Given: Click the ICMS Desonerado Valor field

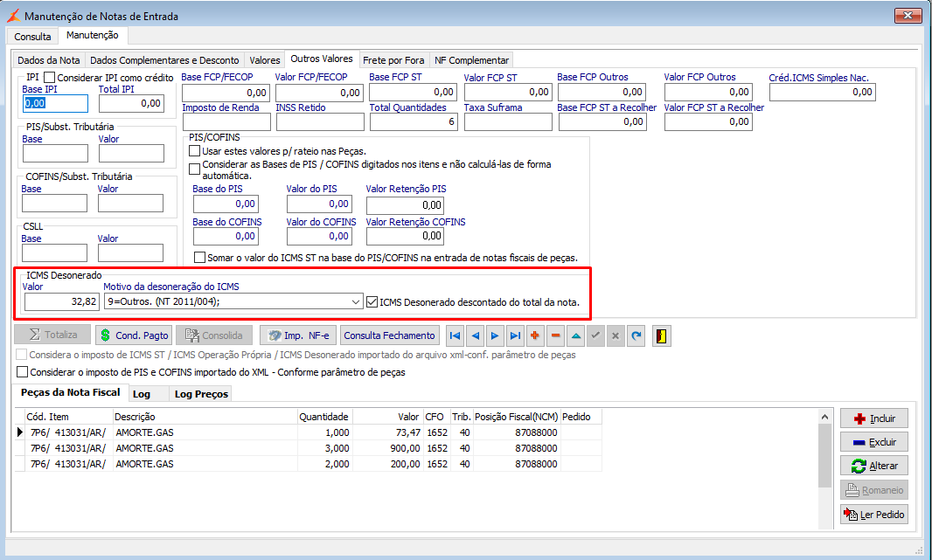Looking at the screenshot, I should [62, 301].
